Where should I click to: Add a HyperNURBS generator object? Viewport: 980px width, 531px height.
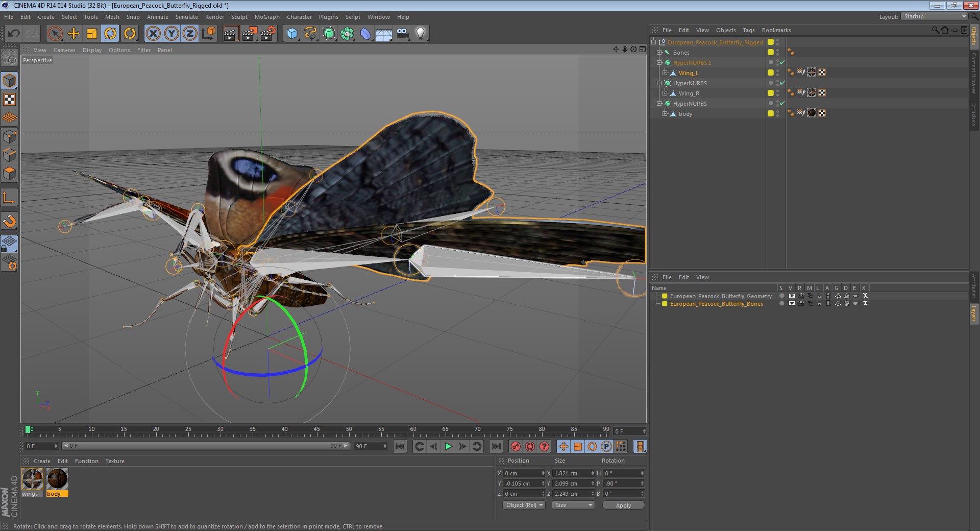tap(329, 34)
